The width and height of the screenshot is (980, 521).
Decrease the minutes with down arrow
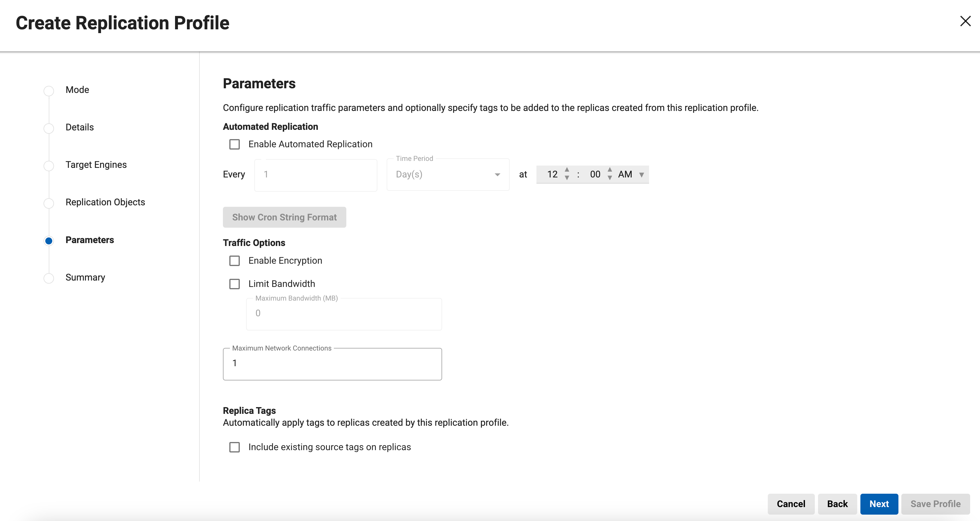pos(610,178)
